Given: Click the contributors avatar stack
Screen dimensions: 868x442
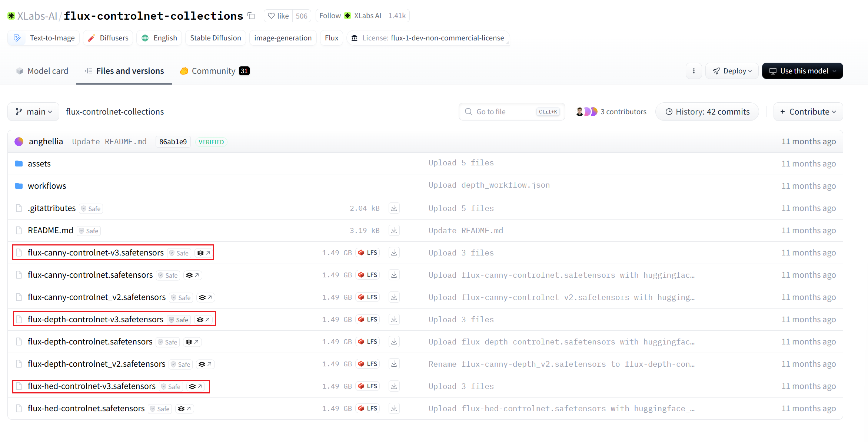Looking at the screenshot, I should click(587, 112).
